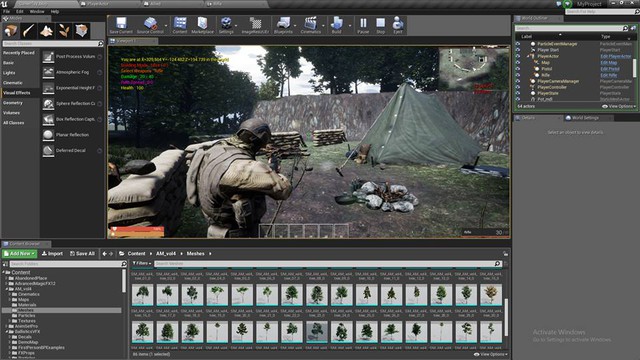Image resolution: width=640 pixels, height=360 pixels.
Task: Click the Import button
Action: [x=52, y=253]
